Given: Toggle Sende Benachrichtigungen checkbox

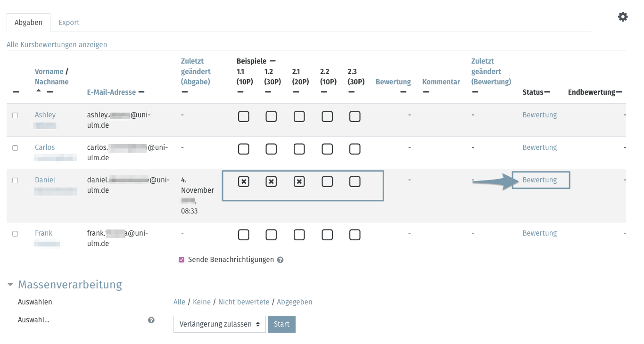Looking at the screenshot, I should click(182, 260).
